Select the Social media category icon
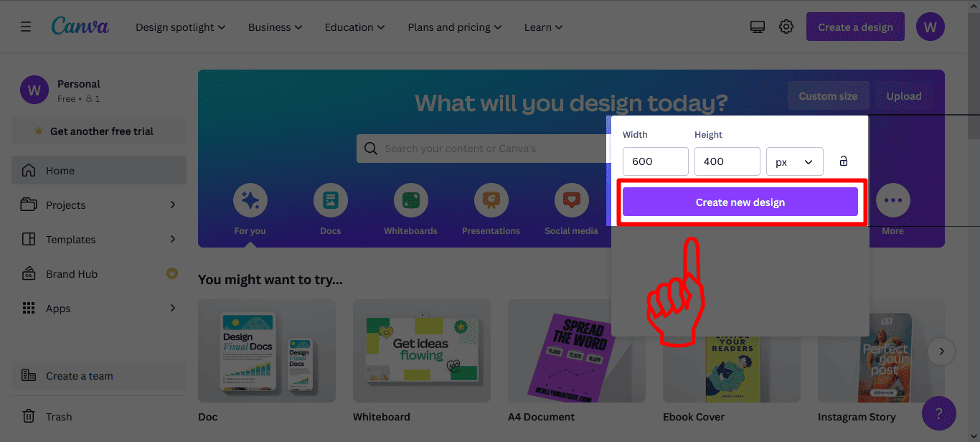The width and height of the screenshot is (980, 442). tap(572, 200)
